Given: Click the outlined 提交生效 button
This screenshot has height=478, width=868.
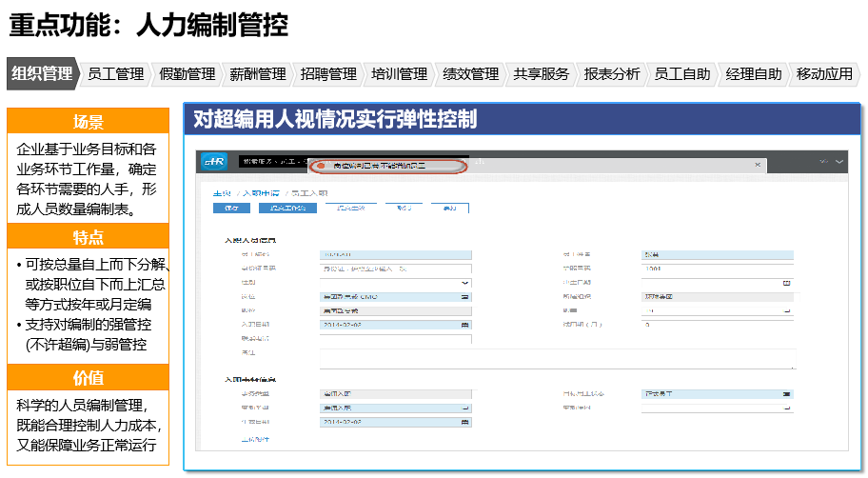Looking at the screenshot, I should coord(351,209).
